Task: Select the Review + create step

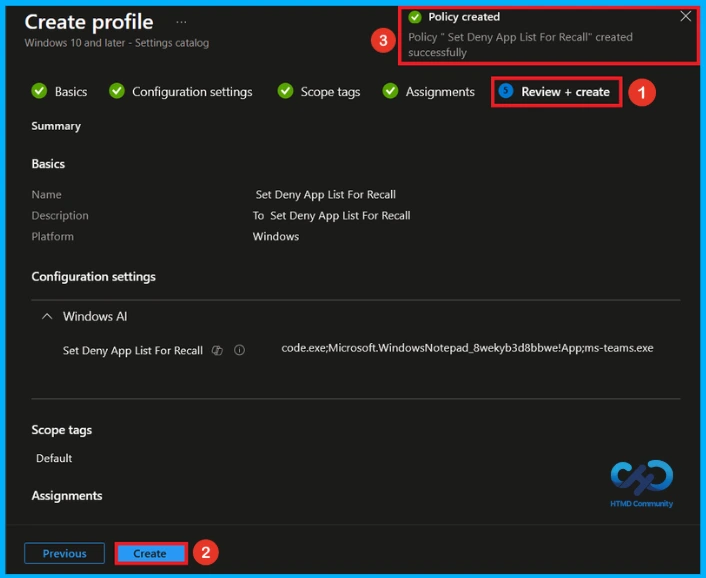Action: [x=565, y=92]
